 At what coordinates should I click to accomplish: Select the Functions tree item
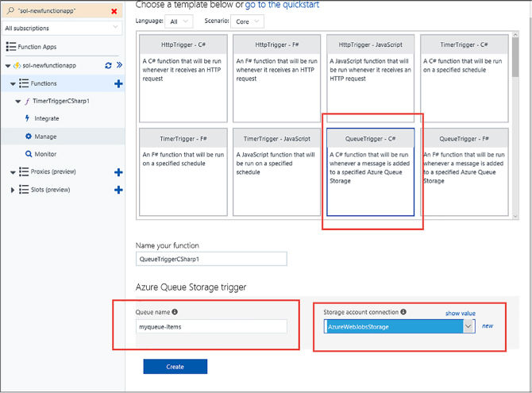pyautogui.click(x=44, y=83)
